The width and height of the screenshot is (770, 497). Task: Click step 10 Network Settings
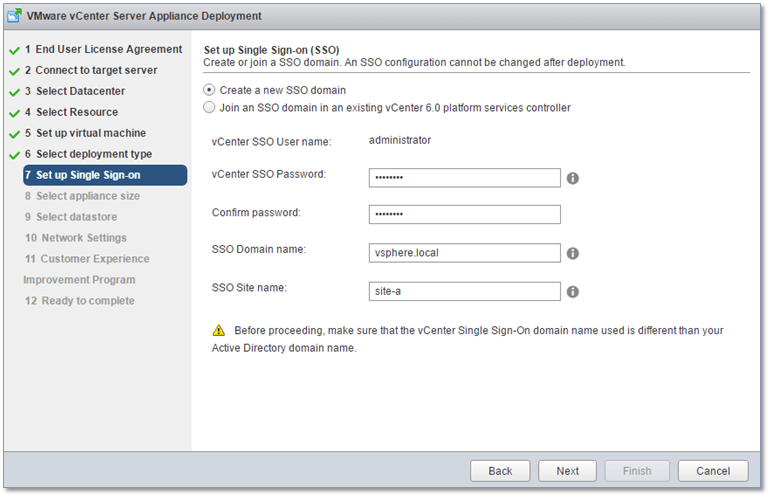tap(76, 238)
